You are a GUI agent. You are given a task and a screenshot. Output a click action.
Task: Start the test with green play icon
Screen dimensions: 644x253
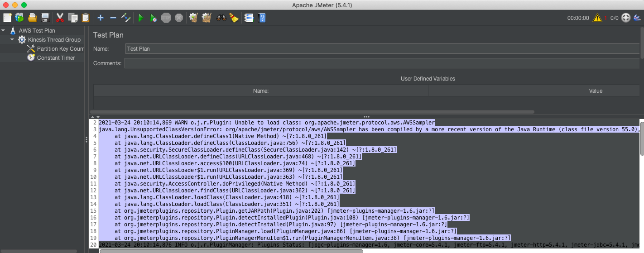tap(141, 18)
